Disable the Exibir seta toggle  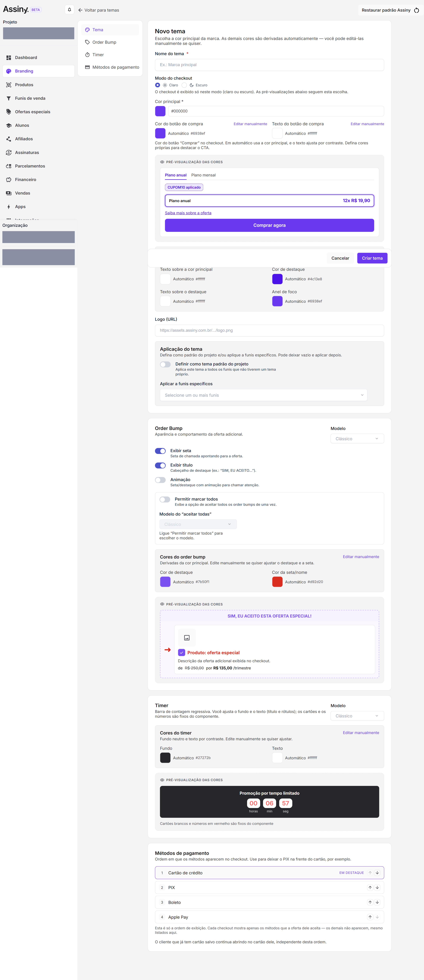160,451
